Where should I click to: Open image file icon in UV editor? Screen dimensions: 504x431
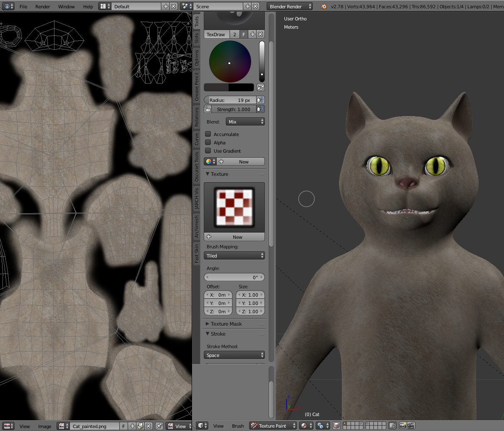[x=140, y=426]
